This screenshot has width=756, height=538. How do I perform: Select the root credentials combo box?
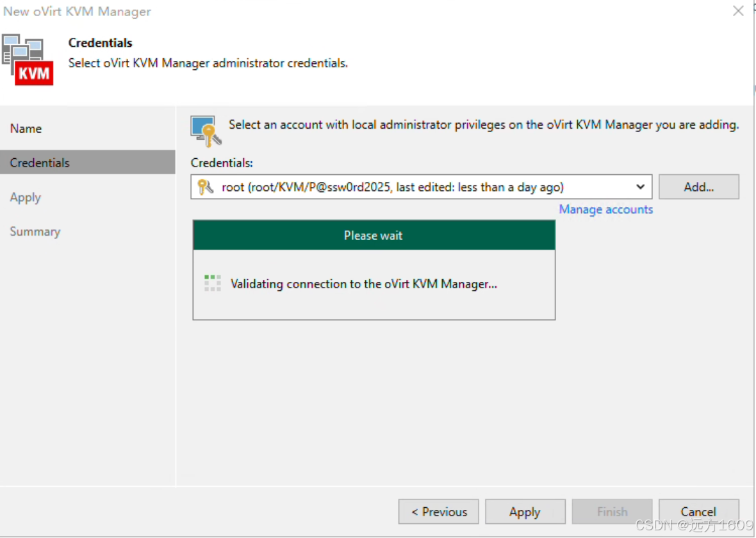coord(422,187)
